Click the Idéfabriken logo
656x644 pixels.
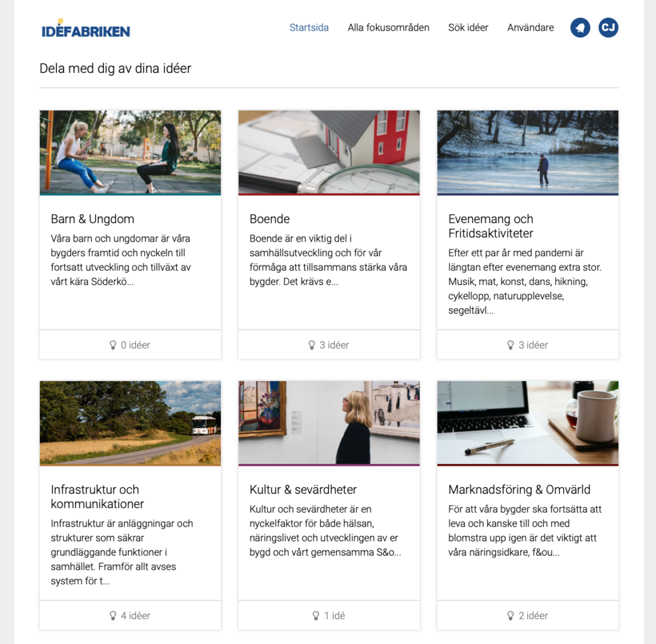[x=86, y=28]
